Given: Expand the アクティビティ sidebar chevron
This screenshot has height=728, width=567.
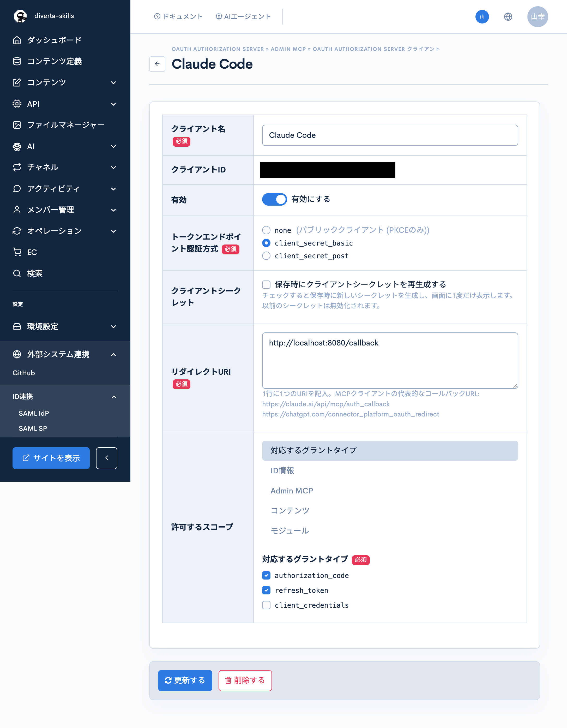Looking at the screenshot, I should [114, 189].
